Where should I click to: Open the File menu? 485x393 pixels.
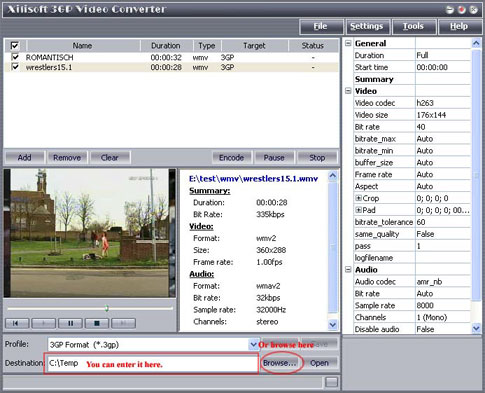[321, 26]
